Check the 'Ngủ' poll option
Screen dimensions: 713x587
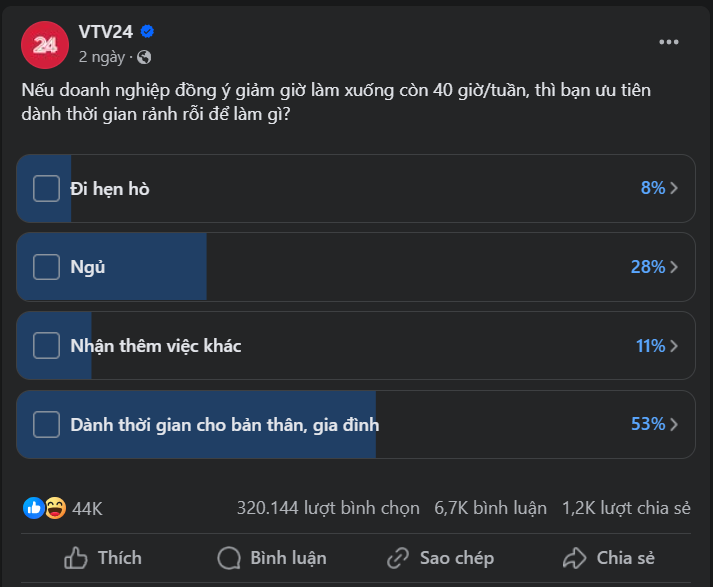(x=47, y=267)
